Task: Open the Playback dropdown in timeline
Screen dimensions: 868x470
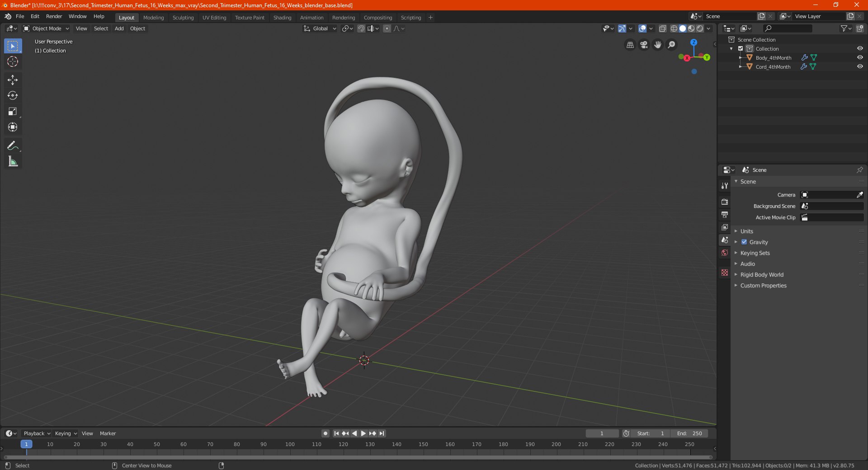Action: click(37, 433)
